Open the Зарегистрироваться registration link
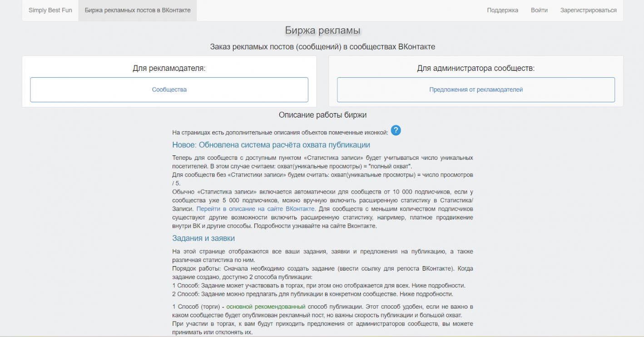644x337 pixels. click(588, 10)
